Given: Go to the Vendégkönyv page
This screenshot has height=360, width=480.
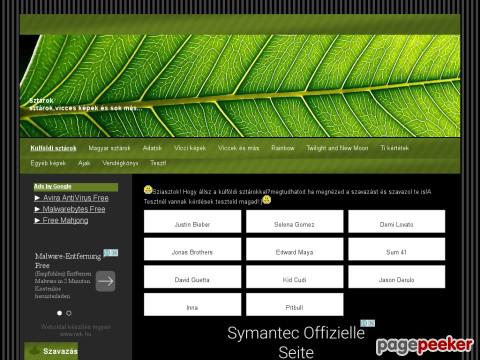Looking at the screenshot, I should click(120, 163).
